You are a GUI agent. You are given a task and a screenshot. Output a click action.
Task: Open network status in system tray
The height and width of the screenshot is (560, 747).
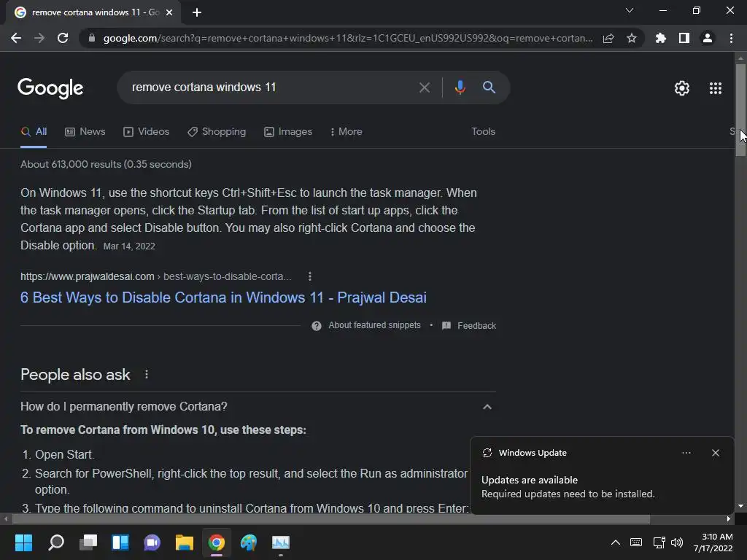tap(659, 542)
